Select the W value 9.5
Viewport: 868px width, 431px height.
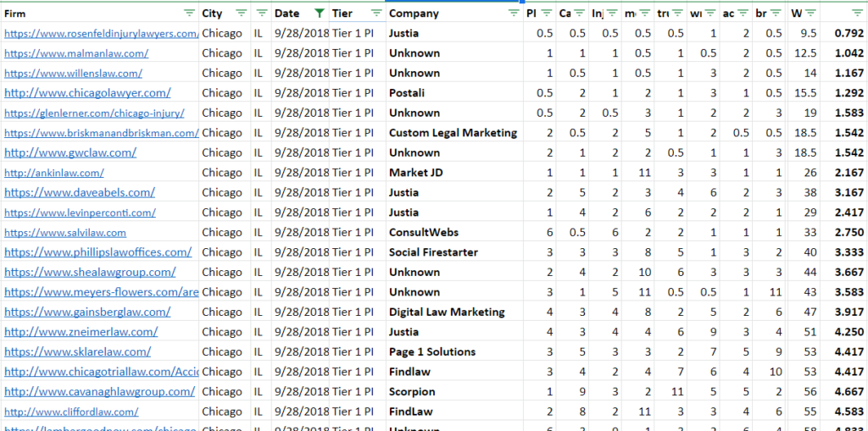coord(809,33)
